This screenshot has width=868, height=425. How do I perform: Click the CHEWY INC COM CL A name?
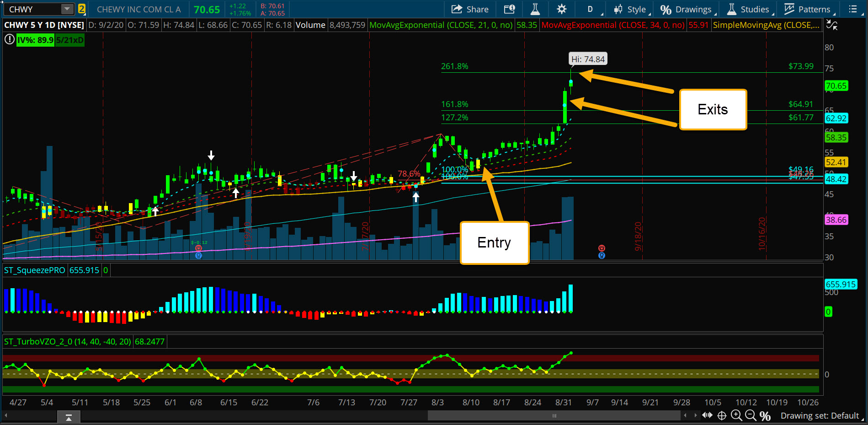(139, 9)
